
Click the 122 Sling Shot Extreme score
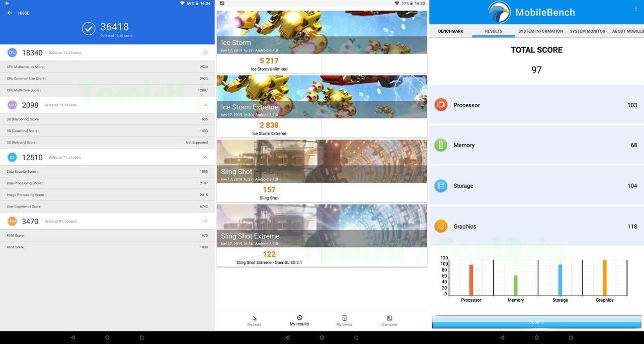pos(269,254)
